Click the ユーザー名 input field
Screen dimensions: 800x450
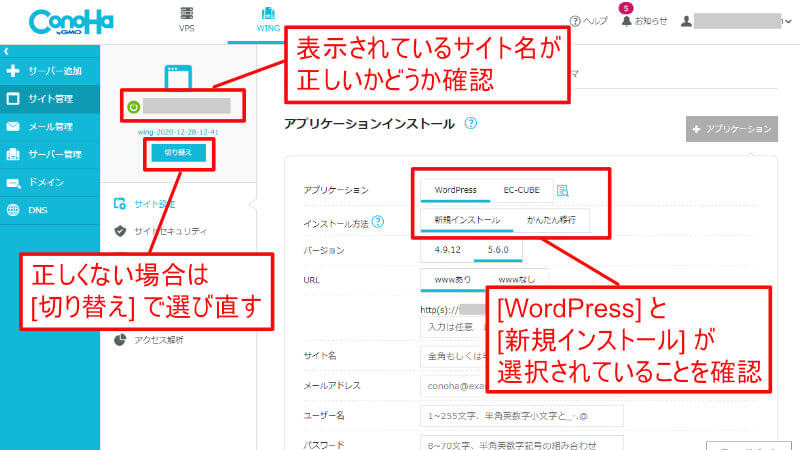(521, 416)
